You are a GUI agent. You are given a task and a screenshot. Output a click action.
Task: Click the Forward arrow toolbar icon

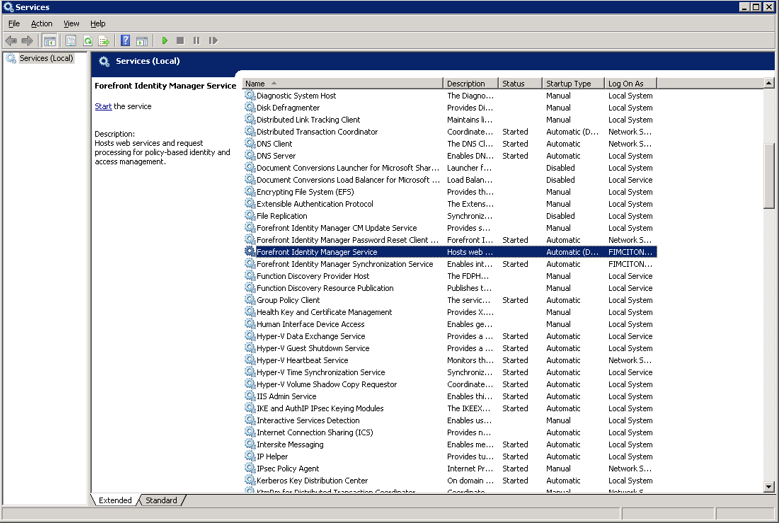(27, 41)
